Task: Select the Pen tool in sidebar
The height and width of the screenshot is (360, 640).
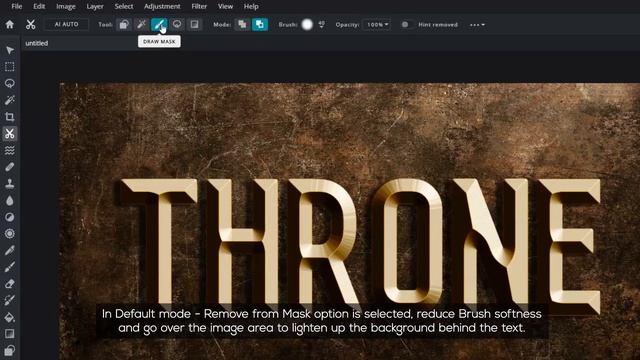Action: coord(10,250)
